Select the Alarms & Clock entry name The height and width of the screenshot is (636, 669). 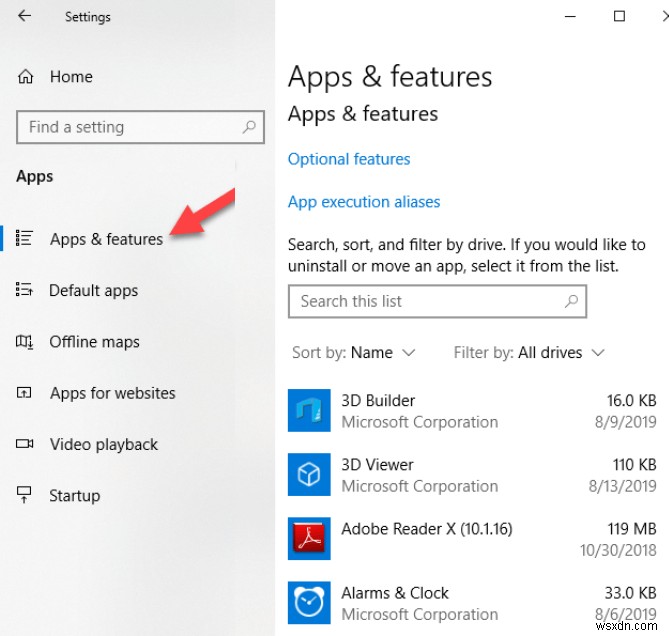(x=395, y=593)
